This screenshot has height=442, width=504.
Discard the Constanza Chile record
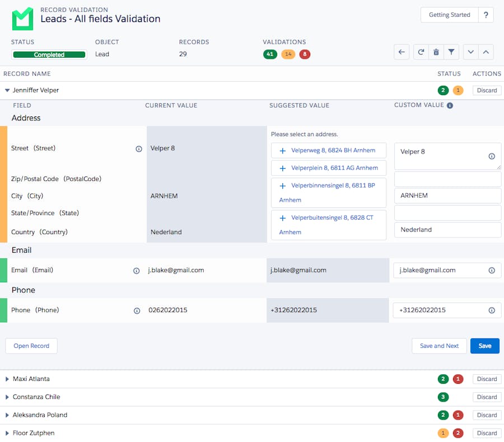point(487,397)
